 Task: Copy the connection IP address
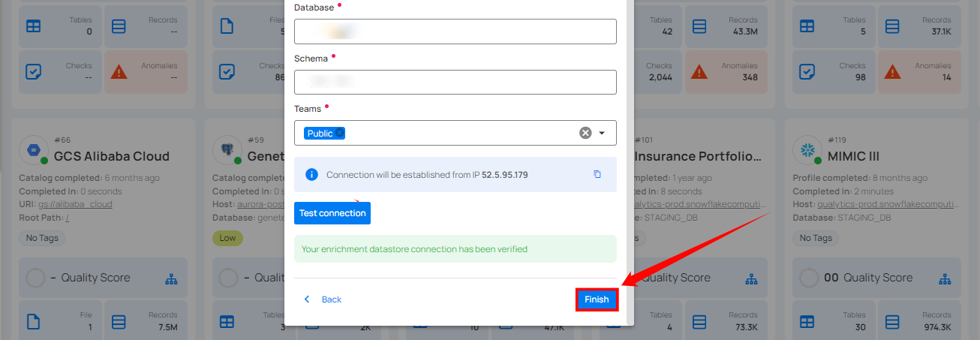597,174
